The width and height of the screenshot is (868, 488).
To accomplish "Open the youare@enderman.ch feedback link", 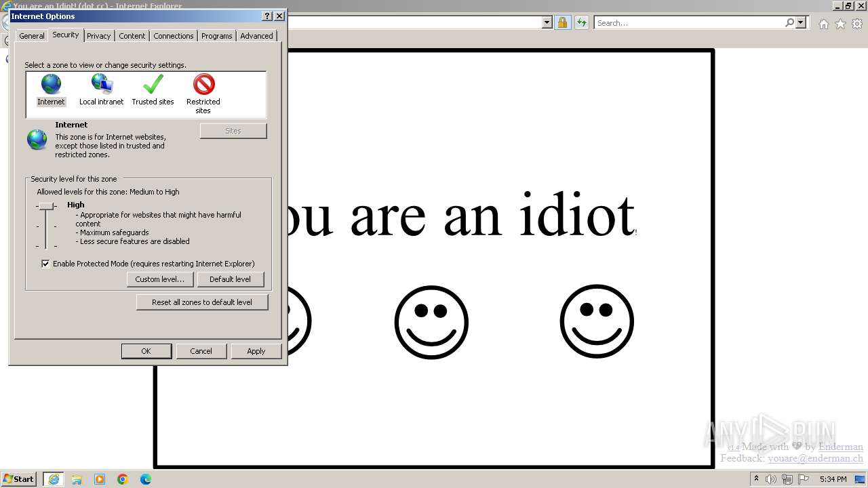I will click(x=815, y=458).
